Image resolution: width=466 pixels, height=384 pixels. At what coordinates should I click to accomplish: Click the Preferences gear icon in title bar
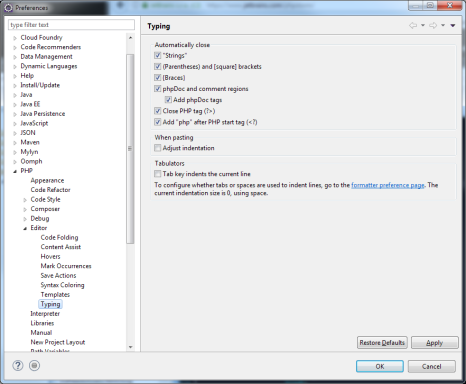(x=9, y=7)
